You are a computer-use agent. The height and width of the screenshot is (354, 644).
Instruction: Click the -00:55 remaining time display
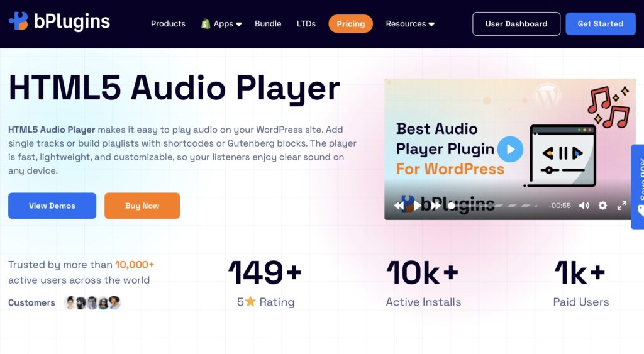tap(559, 206)
